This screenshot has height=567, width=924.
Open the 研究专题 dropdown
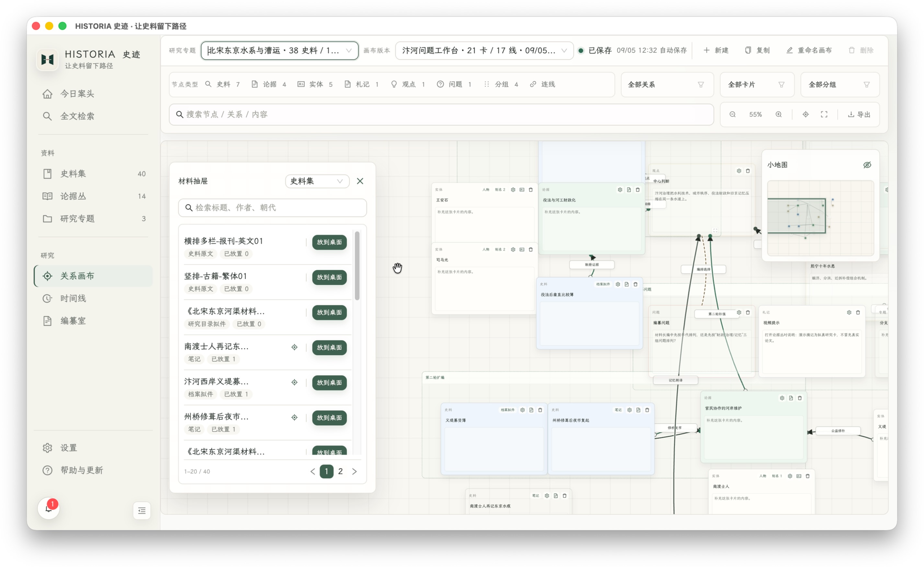point(279,51)
